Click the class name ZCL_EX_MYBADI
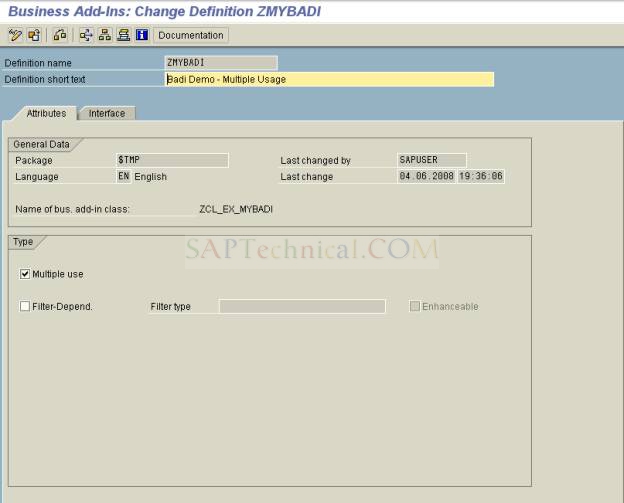 236,209
